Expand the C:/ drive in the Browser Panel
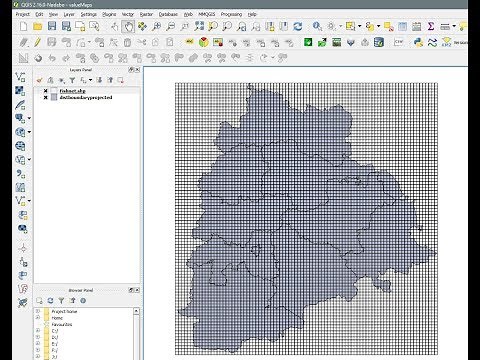The image size is (480, 360). coord(38,331)
